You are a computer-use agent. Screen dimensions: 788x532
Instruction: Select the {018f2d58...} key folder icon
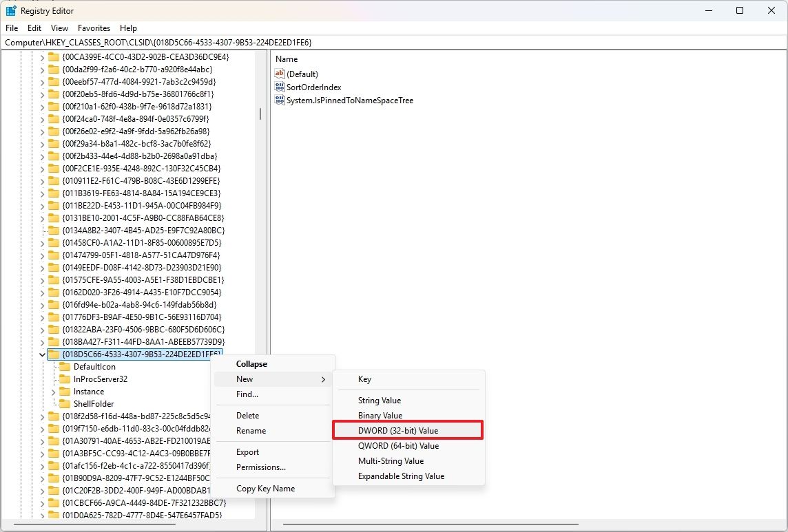tap(54, 416)
